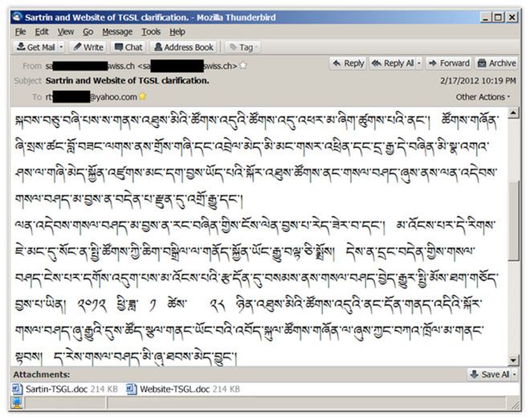Open the Chat toolbar button

point(128,47)
